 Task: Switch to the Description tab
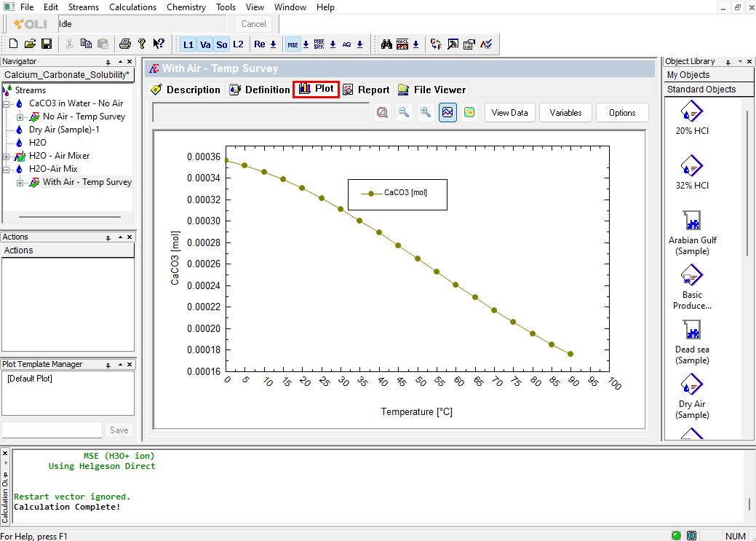186,90
